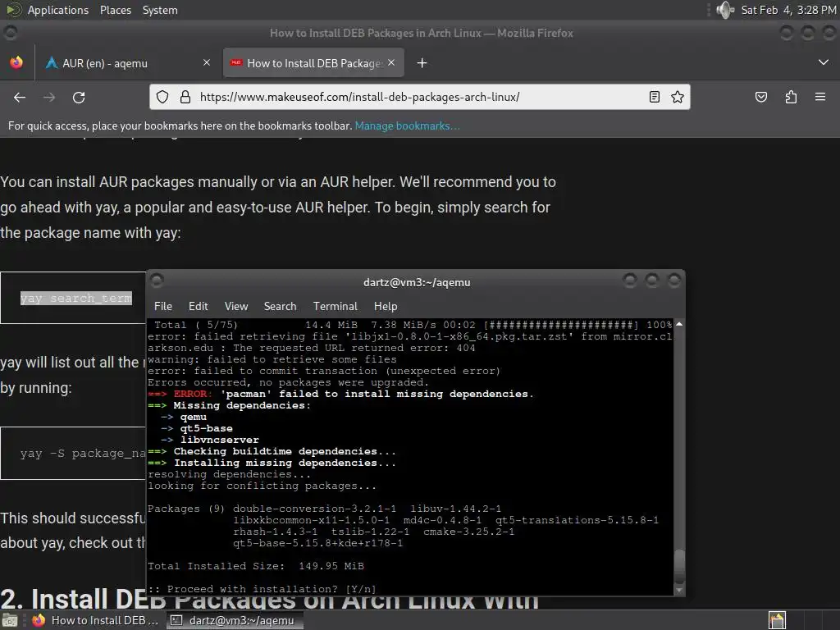Switch to the AUR (en) - aqemu tab

[129, 63]
